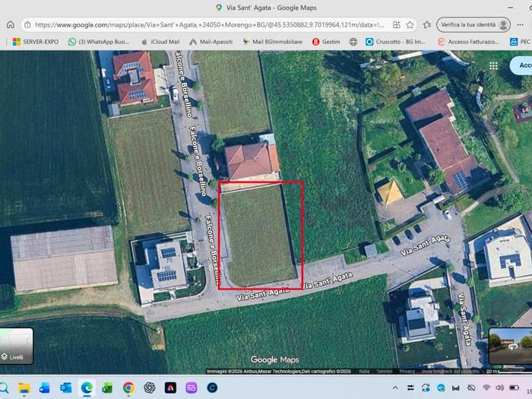The width and height of the screenshot is (532, 399).
Task: Open ChatGPT app on taskbar
Action: click(149, 388)
